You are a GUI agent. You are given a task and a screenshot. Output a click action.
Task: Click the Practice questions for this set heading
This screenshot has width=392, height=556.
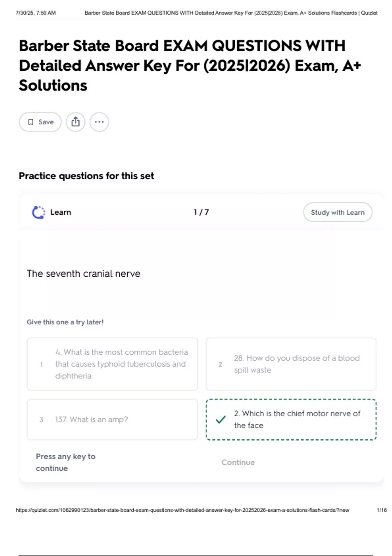(86, 176)
